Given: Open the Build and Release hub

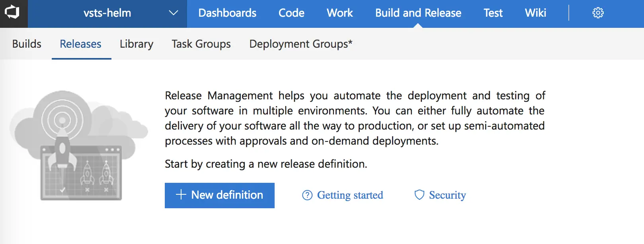Looking at the screenshot, I should click(x=418, y=13).
